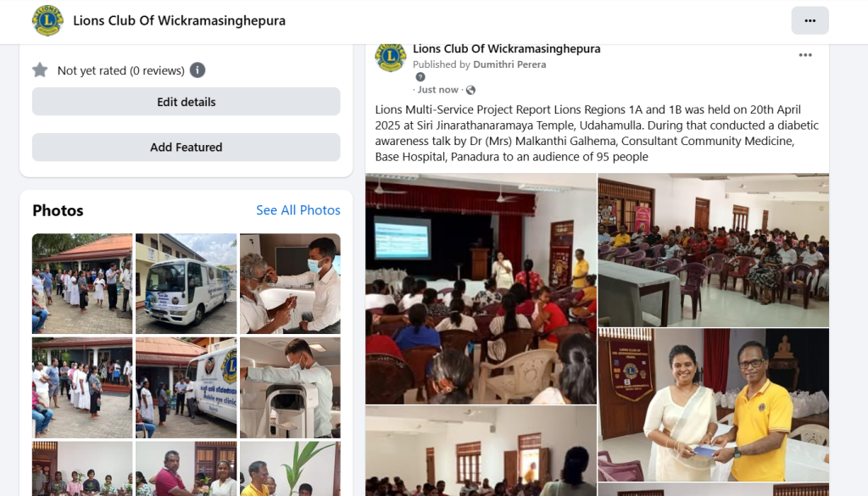Open the Mobile eye clinic van thumbnail
868x496 pixels.
pos(186,387)
